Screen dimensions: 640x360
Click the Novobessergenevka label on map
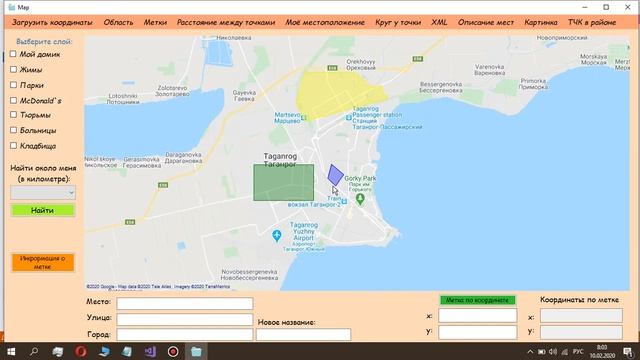(x=249, y=275)
